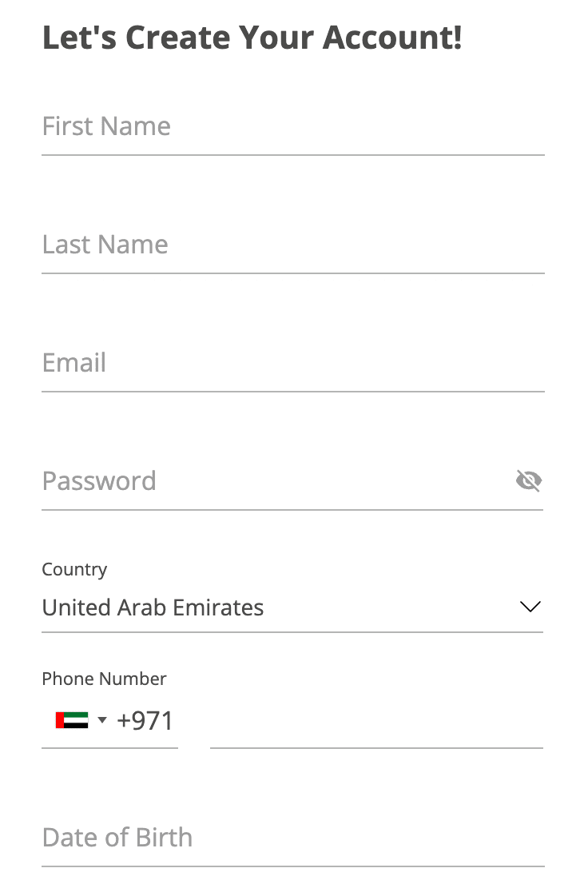Select the +971 dial code text
The image size is (588, 892).
(x=145, y=721)
